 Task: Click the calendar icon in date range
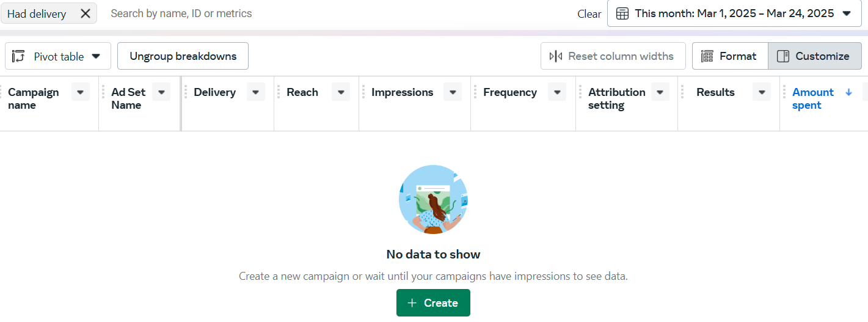[x=622, y=13]
